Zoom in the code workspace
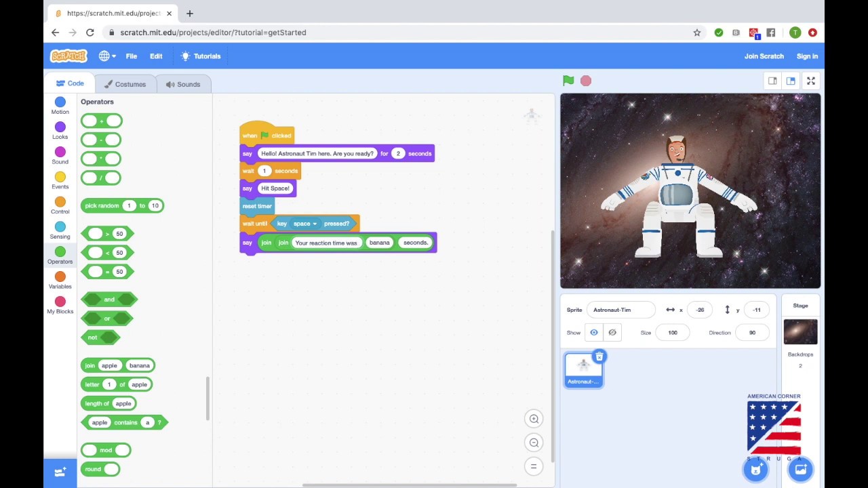Image resolution: width=868 pixels, height=488 pixels. [534, 419]
